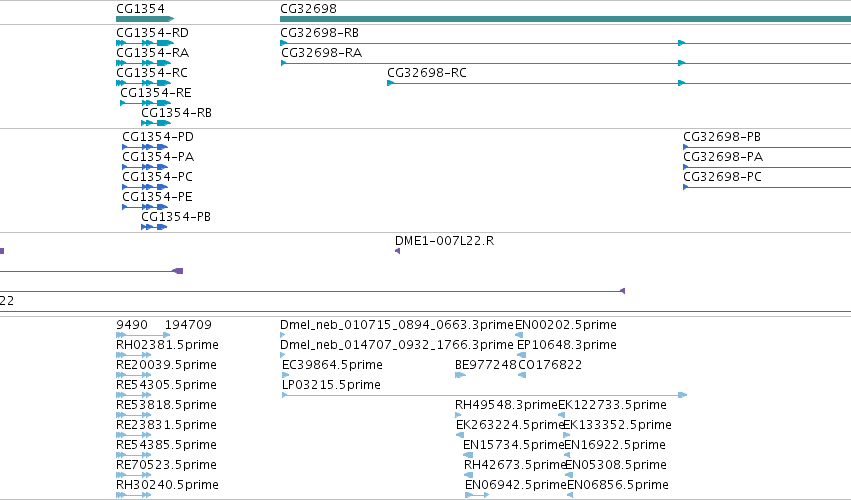Viewport: 851px width, 500px height.
Task: Select EST EN16922.5prime
Action: click(x=615, y=445)
